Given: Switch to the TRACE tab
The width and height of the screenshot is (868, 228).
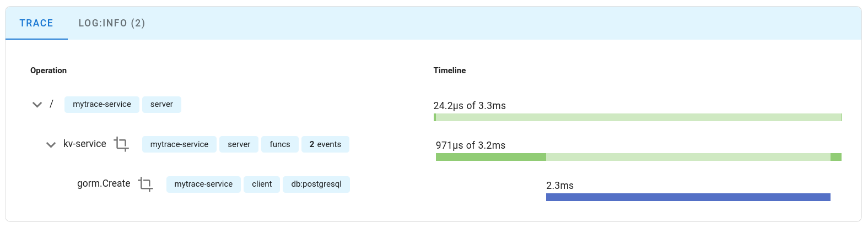Looking at the screenshot, I should (x=36, y=23).
